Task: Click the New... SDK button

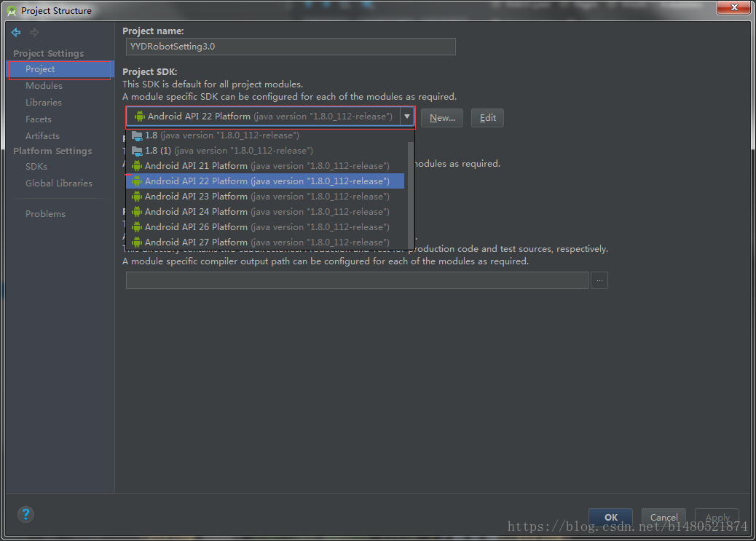Action: [x=442, y=118]
